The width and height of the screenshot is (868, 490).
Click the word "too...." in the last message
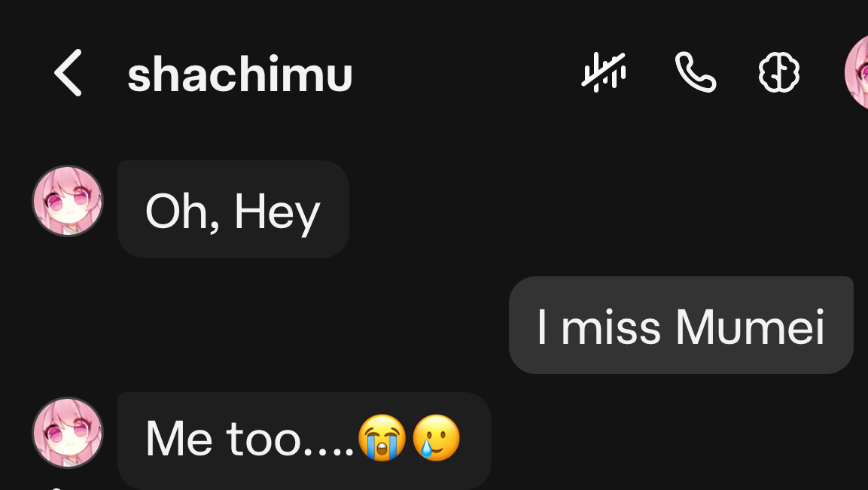click(x=290, y=440)
